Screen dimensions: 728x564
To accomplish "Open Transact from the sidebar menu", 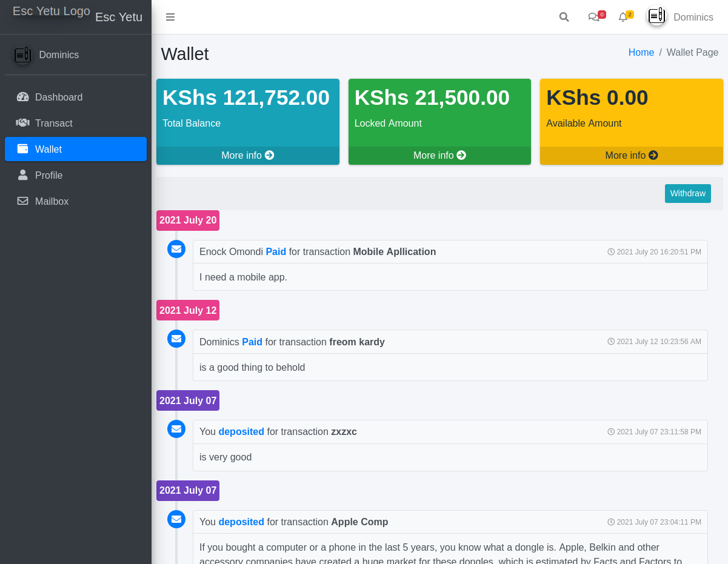I will [x=53, y=123].
